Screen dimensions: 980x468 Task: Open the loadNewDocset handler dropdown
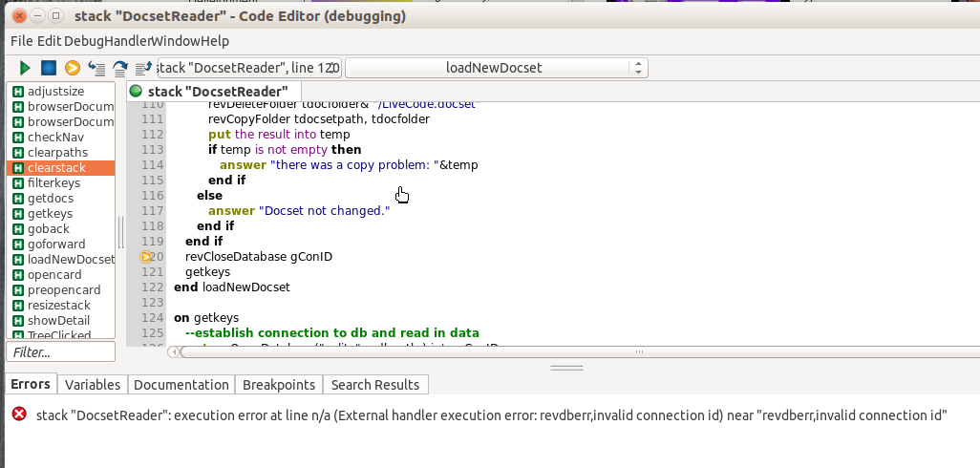click(496, 68)
